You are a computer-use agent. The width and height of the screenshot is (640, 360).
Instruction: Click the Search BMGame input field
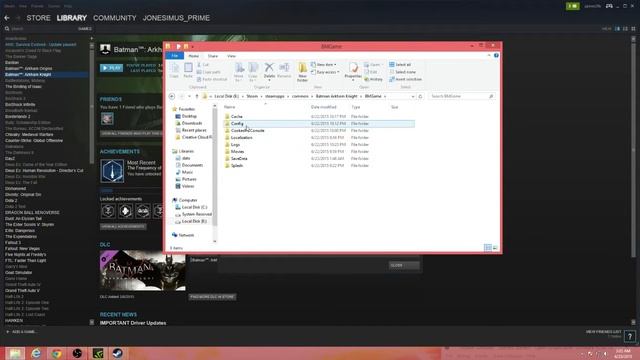462,96
